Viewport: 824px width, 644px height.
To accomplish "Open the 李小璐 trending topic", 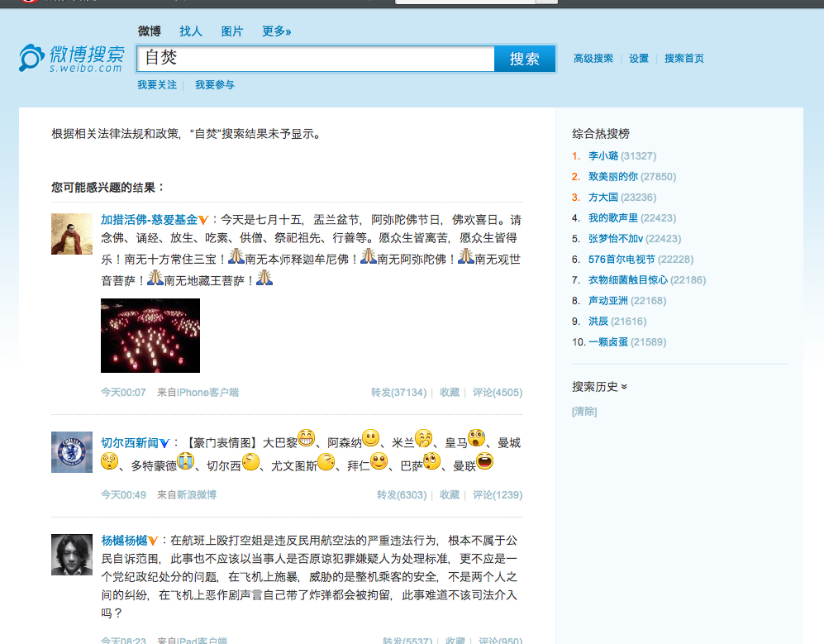I will [x=606, y=155].
